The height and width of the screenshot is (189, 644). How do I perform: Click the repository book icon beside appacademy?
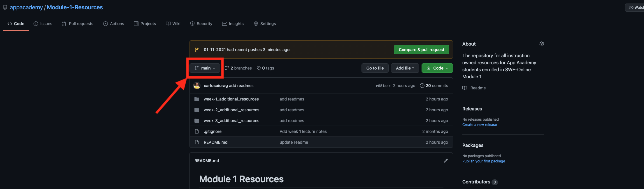[x=5, y=7]
